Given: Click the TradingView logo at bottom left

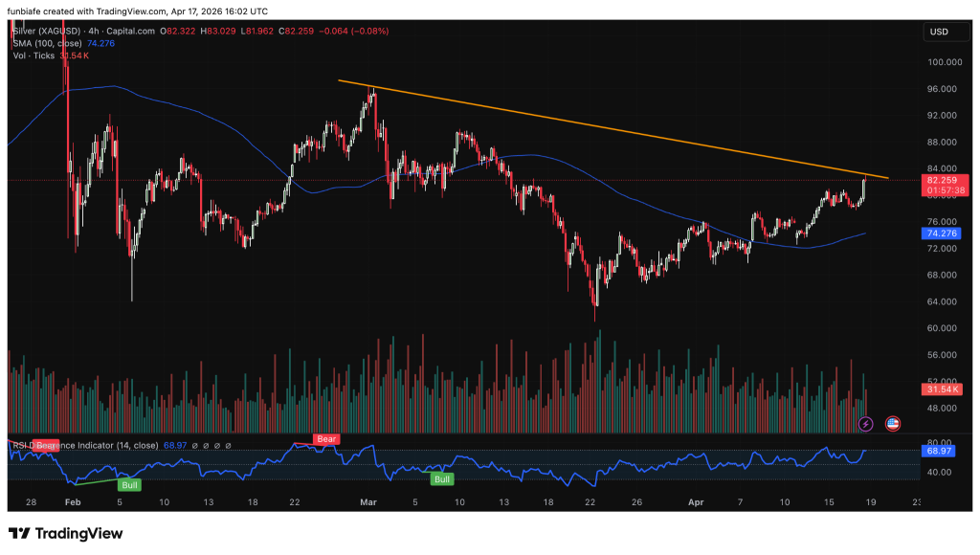Looking at the screenshot, I should click(x=65, y=533).
